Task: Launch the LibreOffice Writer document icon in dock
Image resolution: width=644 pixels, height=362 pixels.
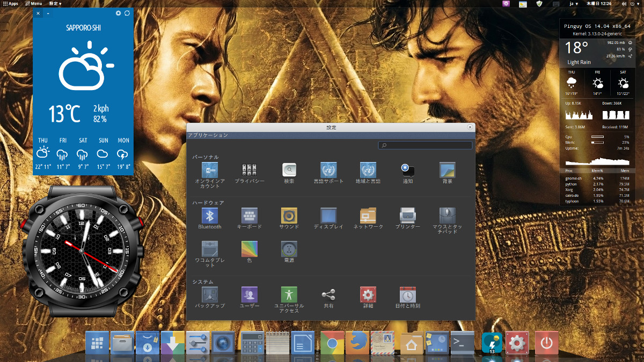Action: (x=302, y=344)
